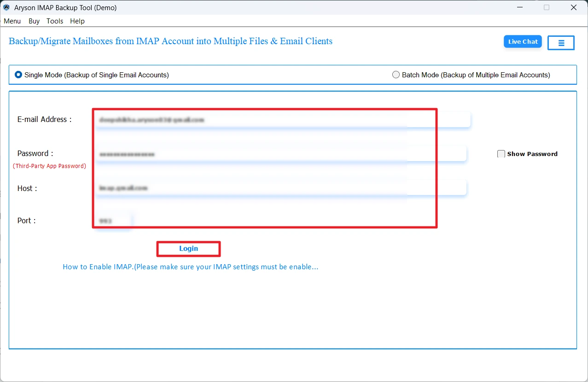This screenshot has height=382, width=588.
Task: Focus the E-mail Address field
Action: (282, 120)
